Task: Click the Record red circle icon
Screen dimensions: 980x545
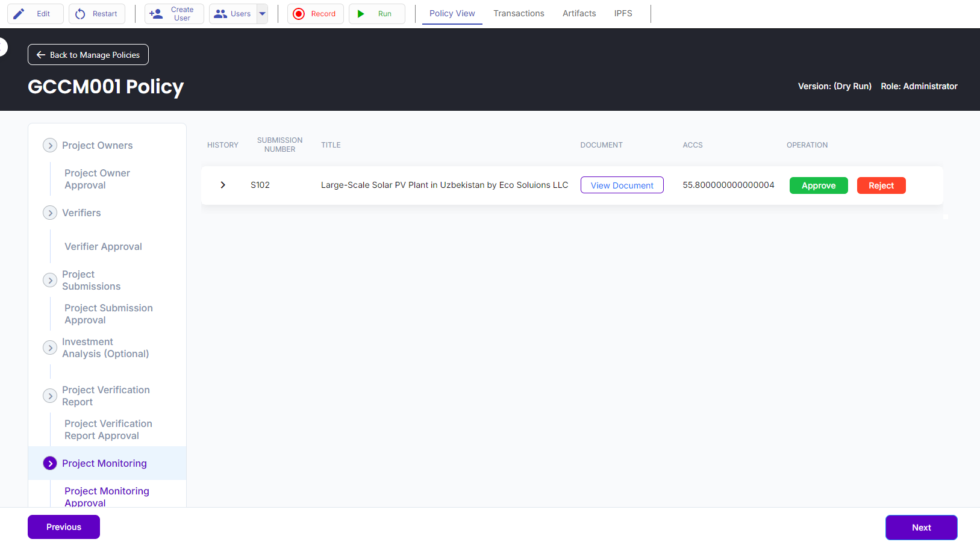Action: [x=299, y=14]
